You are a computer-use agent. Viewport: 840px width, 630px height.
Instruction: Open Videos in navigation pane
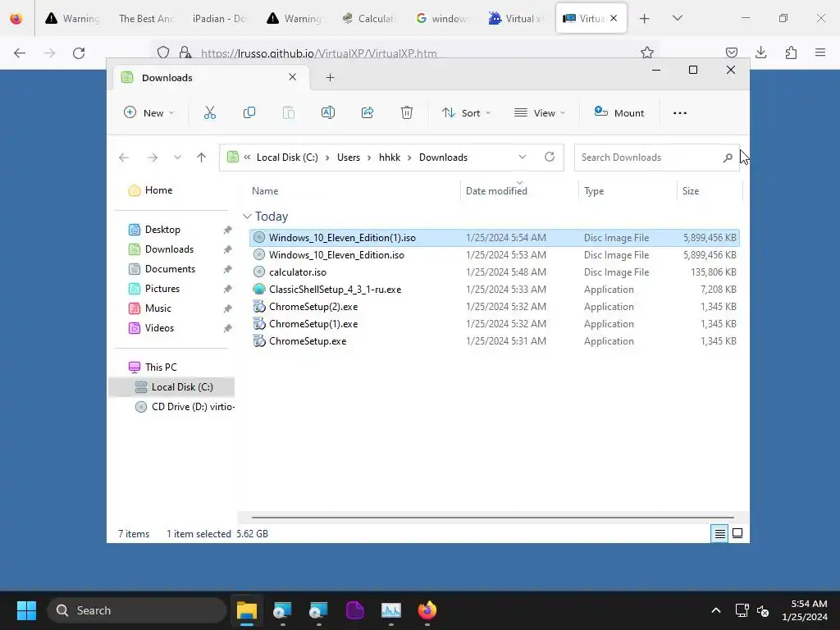pyautogui.click(x=151, y=328)
